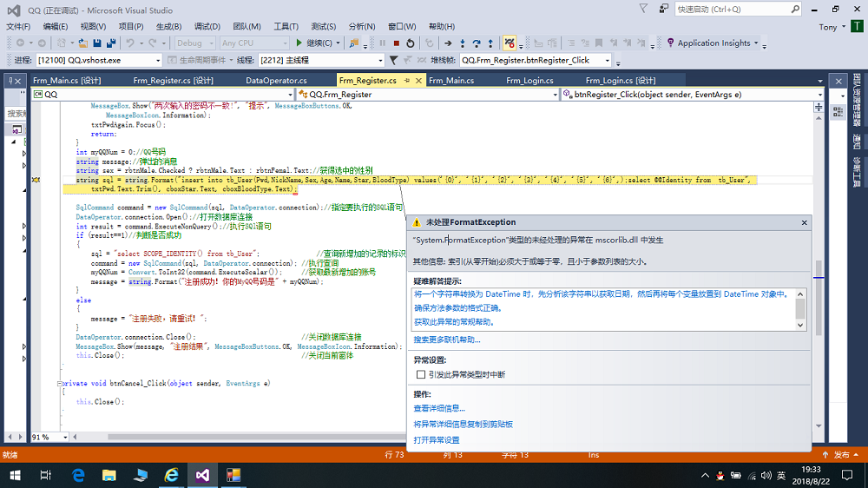The width and height of the screenshot is (868, 488).
Task: Click the Undo icon in toolbar
Action: 130,43
